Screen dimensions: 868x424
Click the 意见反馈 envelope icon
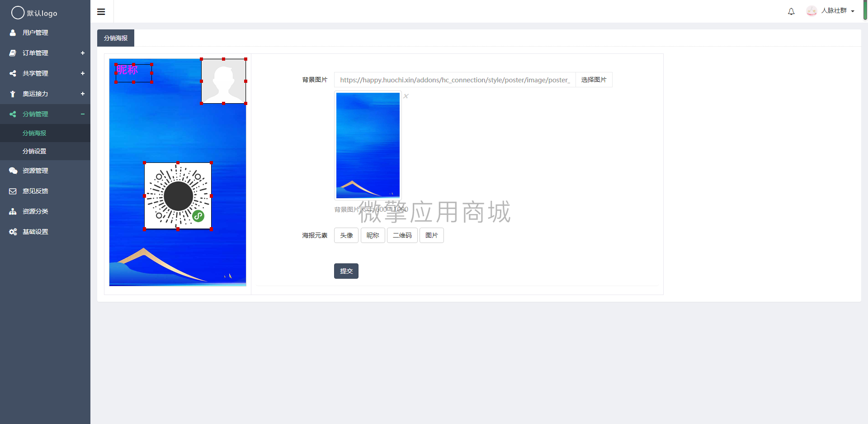point(13,191)
